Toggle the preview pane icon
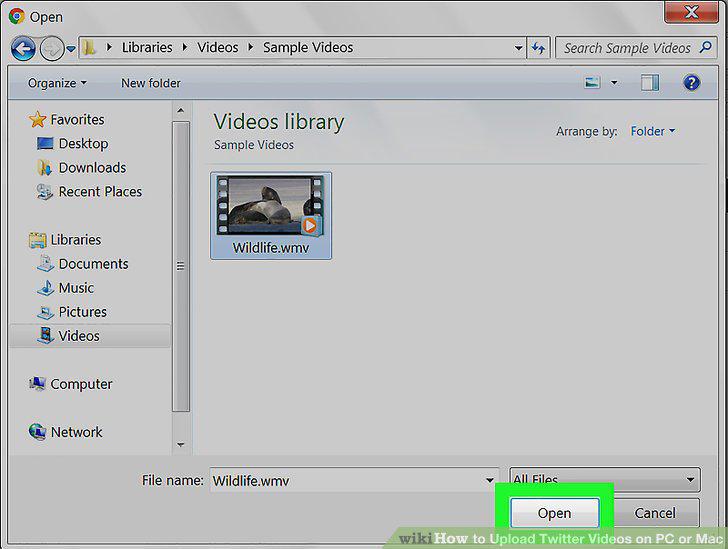 click(650, 83)
